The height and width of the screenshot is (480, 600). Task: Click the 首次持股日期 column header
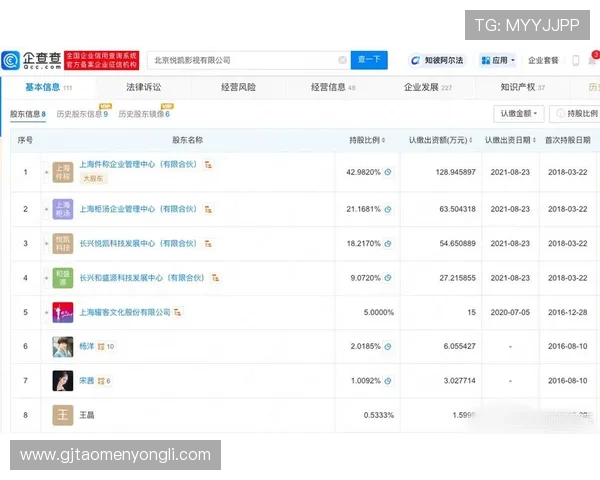pos(568,140)
